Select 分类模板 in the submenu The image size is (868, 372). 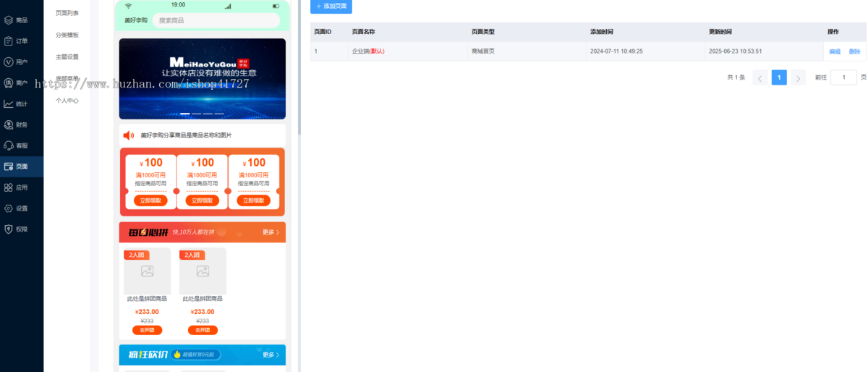67,35
